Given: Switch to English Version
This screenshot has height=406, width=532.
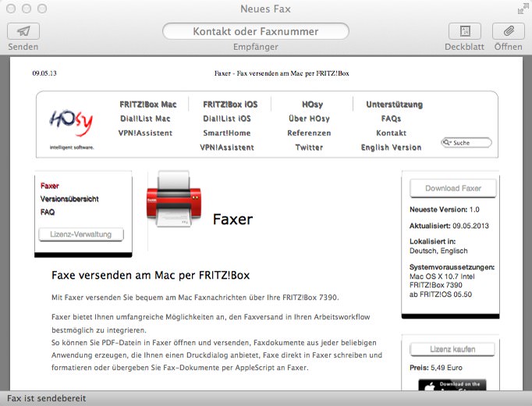Looking at the screenshot, I should [391, 148].
